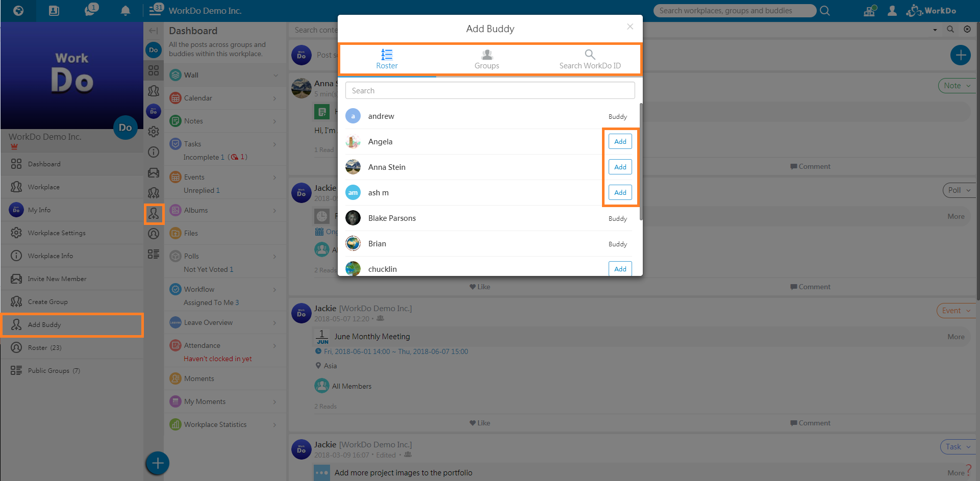This screenshot has width=980, height=481.
Task: Click the Leave Overview icon
Action: coord(175,322)
